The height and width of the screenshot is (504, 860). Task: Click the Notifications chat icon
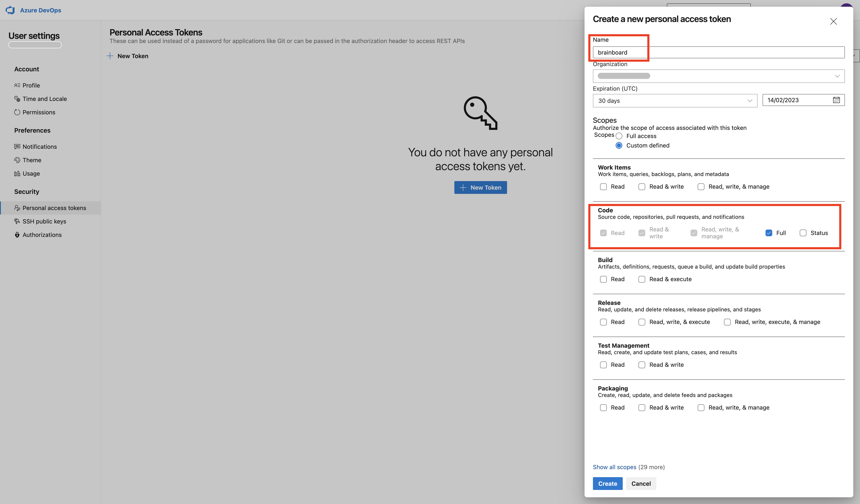[17, 147]
